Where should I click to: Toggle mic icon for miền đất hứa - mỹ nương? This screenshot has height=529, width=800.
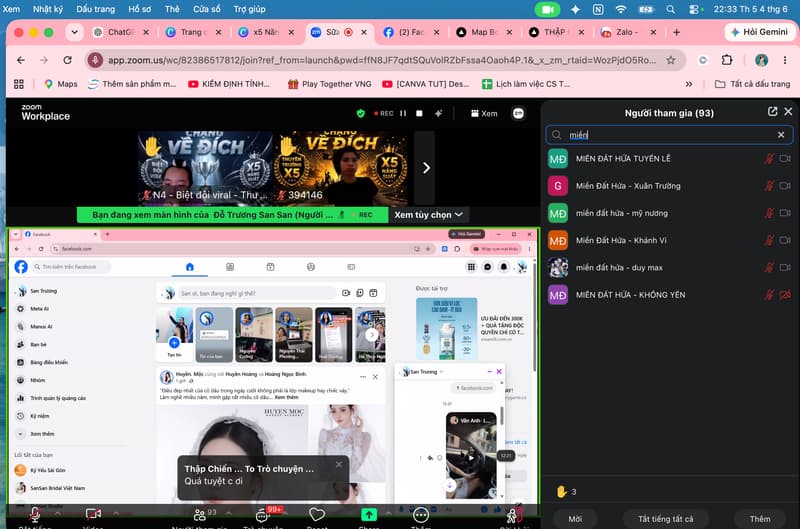click(x=769, y=213)
